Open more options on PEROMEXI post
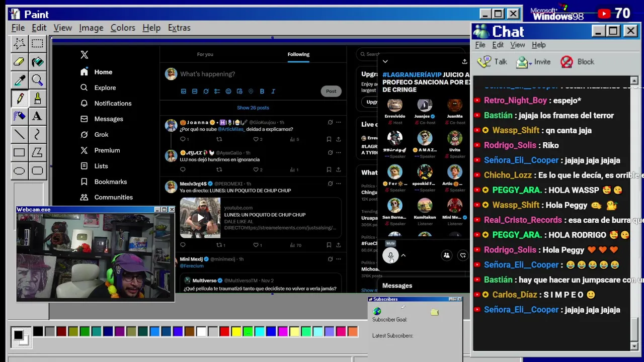Screen dimensions: 644x362 tap(338, 184)
